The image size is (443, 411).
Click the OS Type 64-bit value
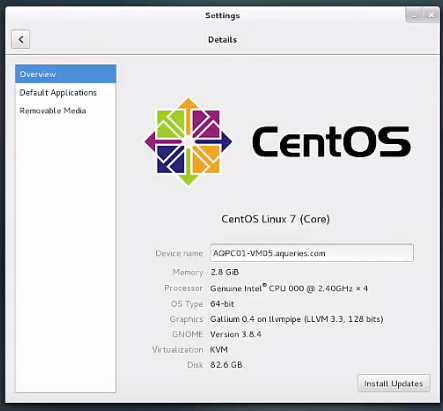point(222,304)
